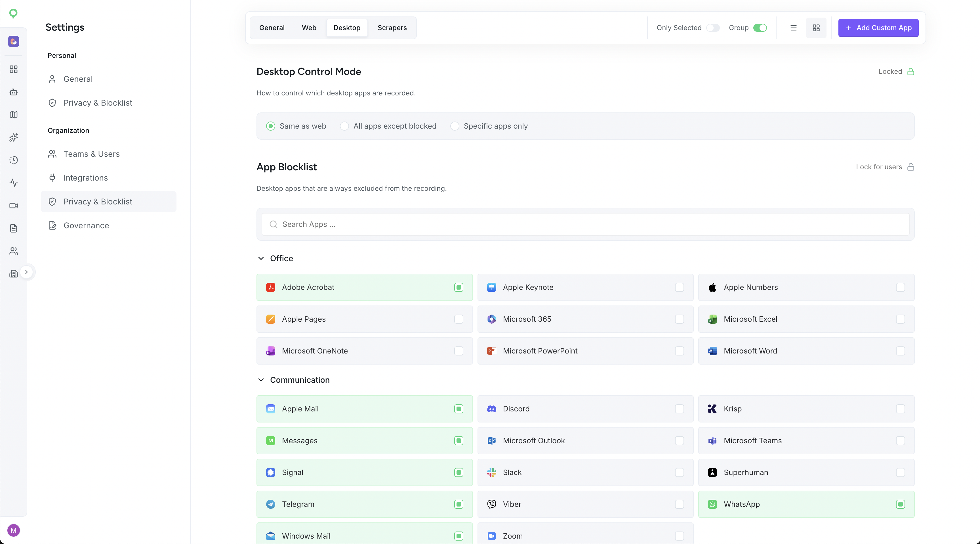The image size is (980, 544).
Task: Open Organization Privacy & Blocklist
Action: 108,202
